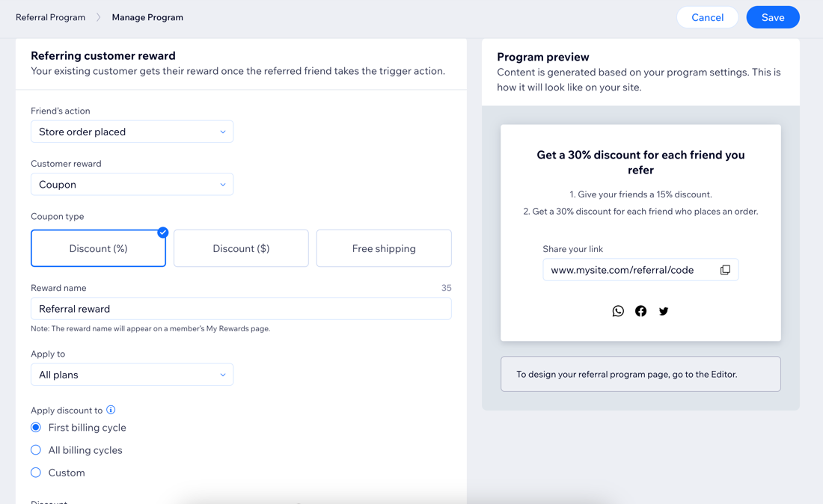Cancel editing the program
Viewport: 823px width, 504px height.
pos(707,17)
